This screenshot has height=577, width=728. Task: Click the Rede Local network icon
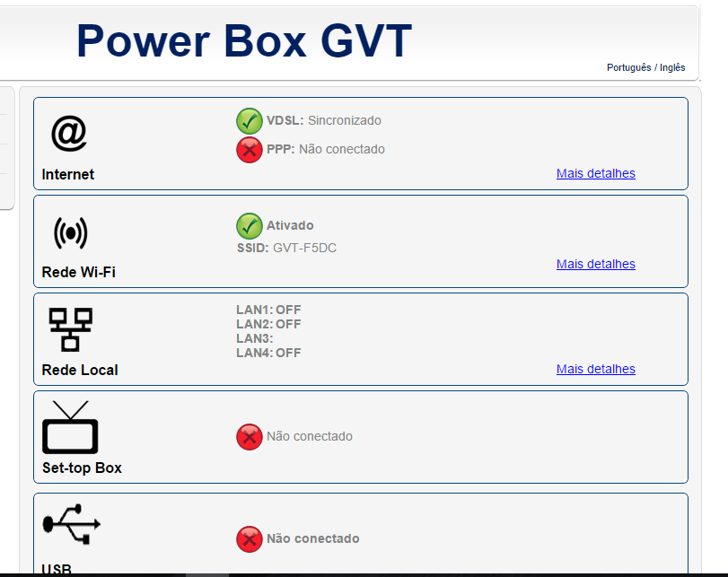pos(71,329)
